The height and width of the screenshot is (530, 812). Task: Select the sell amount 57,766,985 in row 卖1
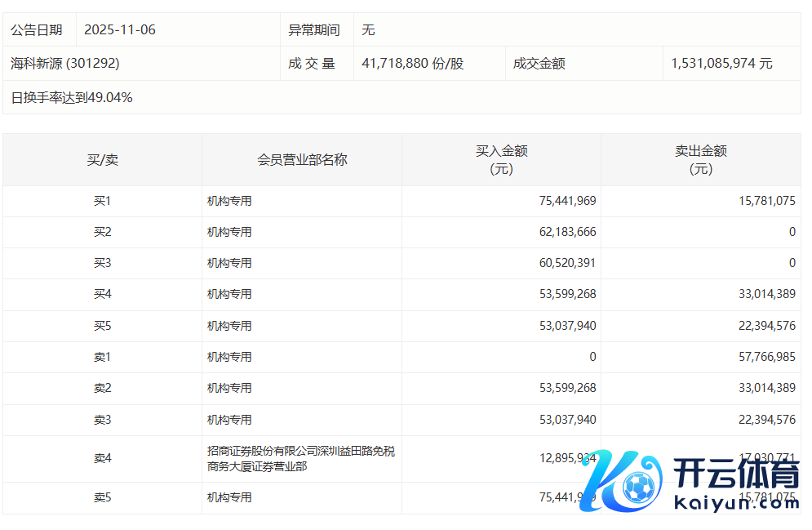pos(754,357)
